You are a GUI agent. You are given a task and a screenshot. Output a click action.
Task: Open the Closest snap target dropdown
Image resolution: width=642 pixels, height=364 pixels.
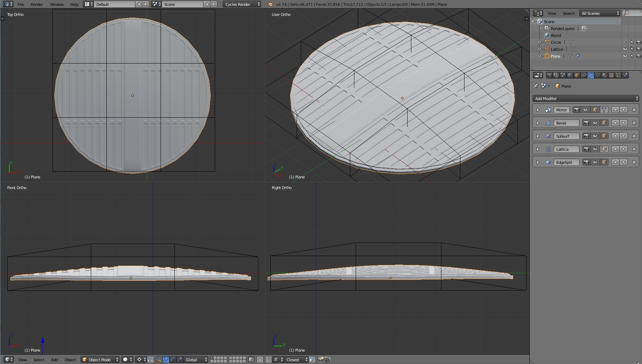[296, 360]
